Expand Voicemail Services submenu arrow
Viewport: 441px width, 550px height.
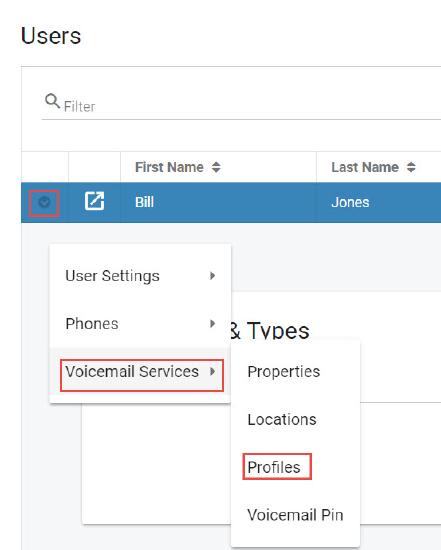click(x=212, y=371)
